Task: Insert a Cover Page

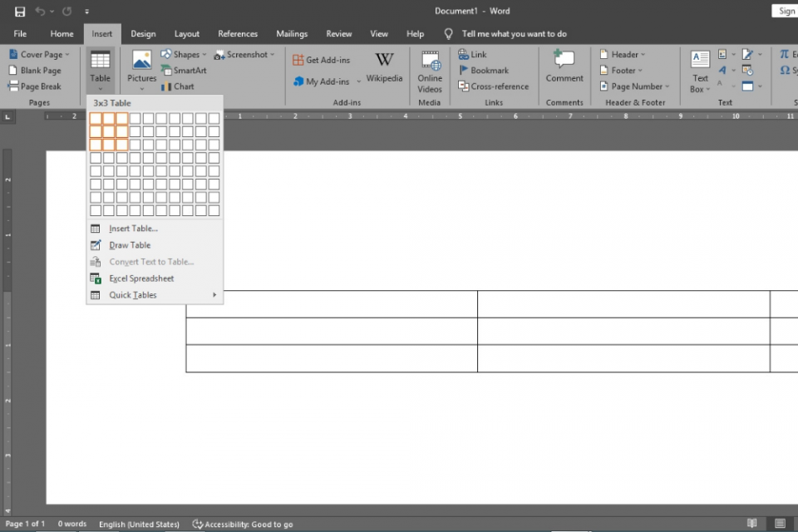Action: [x=39, y=55]
